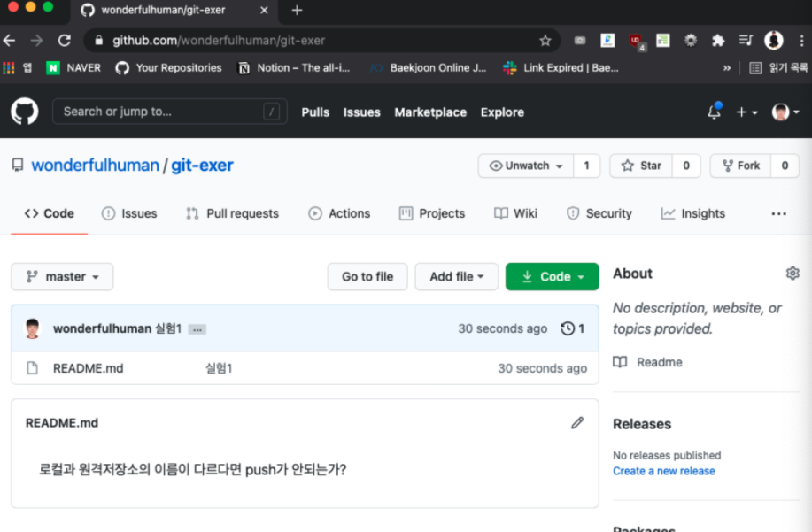812x532 pixels.
Task: Open the Chrome profile avatar
Action: [774, 41]
